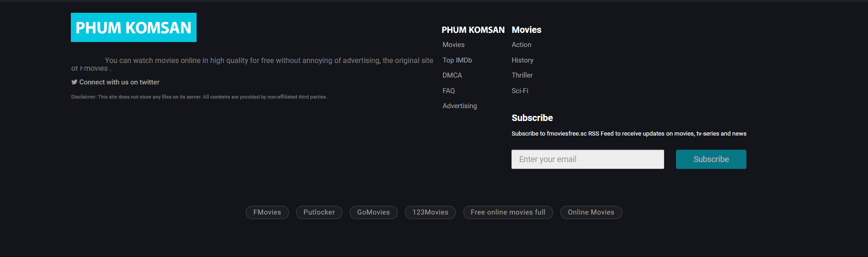Viewport: 868px width, 257px height.
Task: Open the 123Movies tag
Action: (x=430, y=212)
